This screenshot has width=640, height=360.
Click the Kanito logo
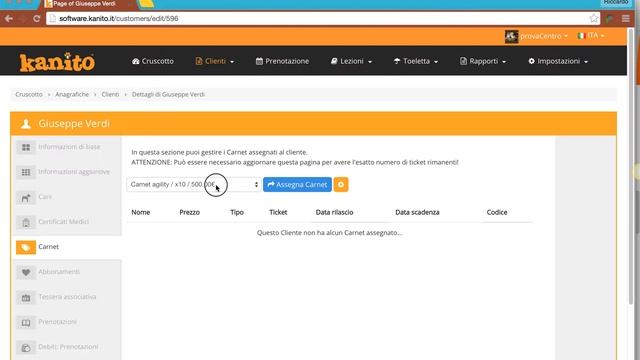point(57,62)
